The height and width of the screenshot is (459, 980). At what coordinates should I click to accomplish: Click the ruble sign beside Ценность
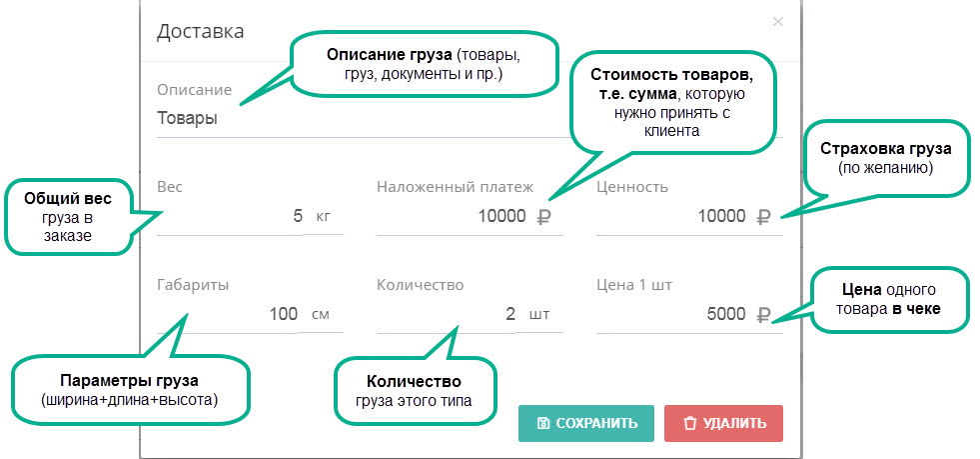pyautogui.click(x=764, y=216)
